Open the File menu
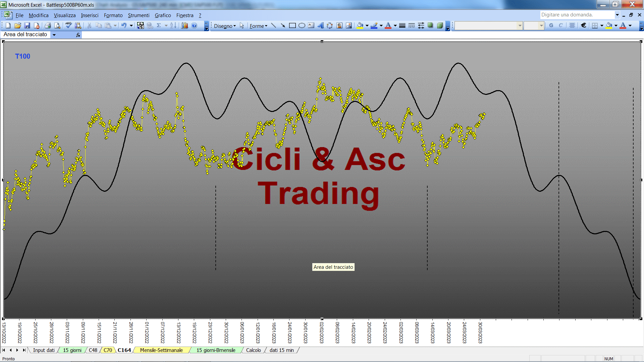This screenshot has height=362, width=644. point(19,15)
